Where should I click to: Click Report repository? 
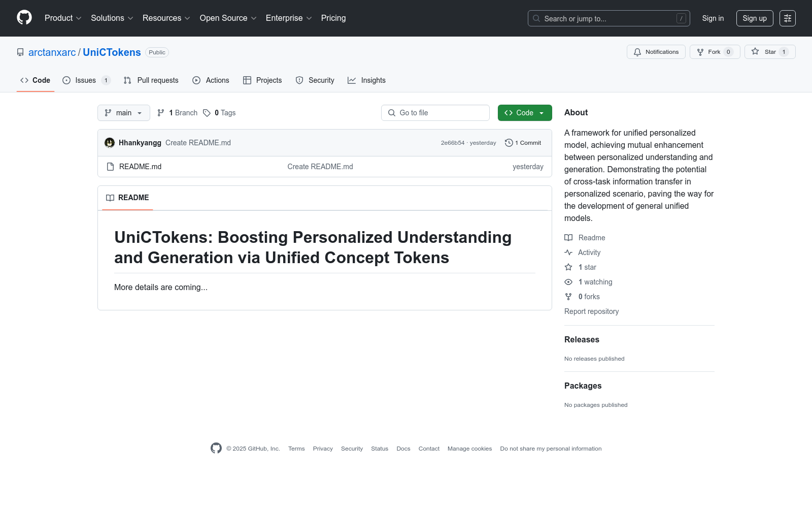point(591,311)
